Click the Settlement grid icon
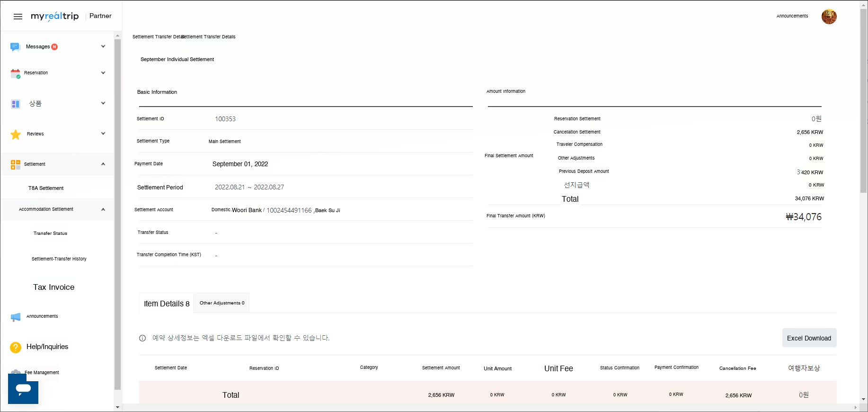Image resolution: width=868 pixels, height=412 pixels. [x=16, y=164]
